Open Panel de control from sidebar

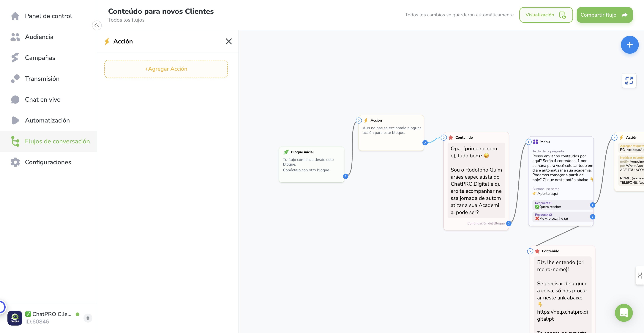point(48,16)
